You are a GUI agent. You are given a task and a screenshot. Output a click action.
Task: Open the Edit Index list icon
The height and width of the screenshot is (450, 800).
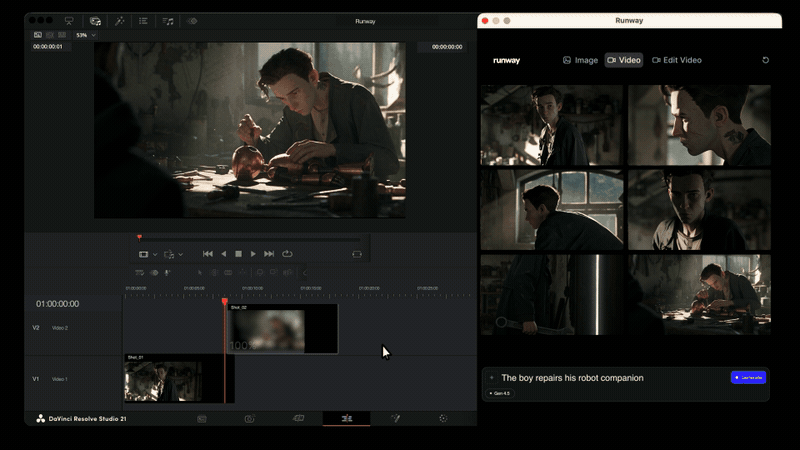coord(143,21)
